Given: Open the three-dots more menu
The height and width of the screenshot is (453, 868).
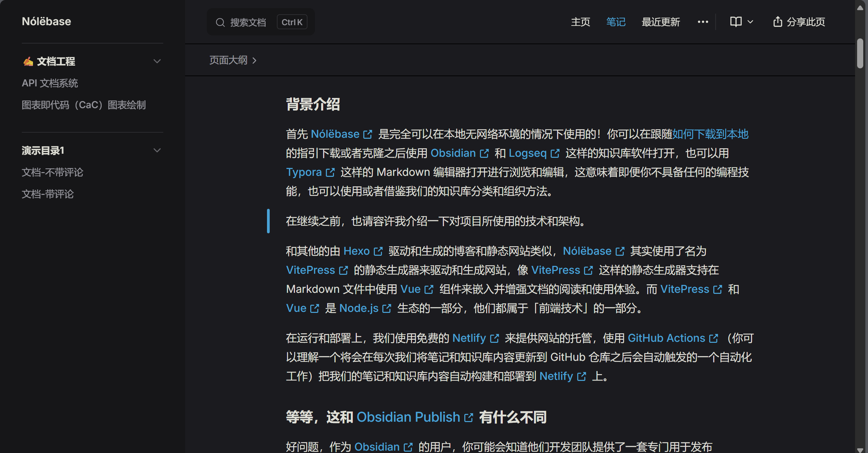Looking at the screenshot, I should tap(703, 22).
